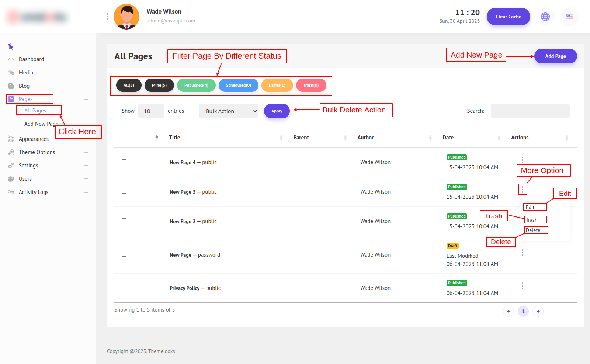This screenshot has width=590, height=364.
Task: Choose Trash from the row options menu
Action: tap(532, 220)
